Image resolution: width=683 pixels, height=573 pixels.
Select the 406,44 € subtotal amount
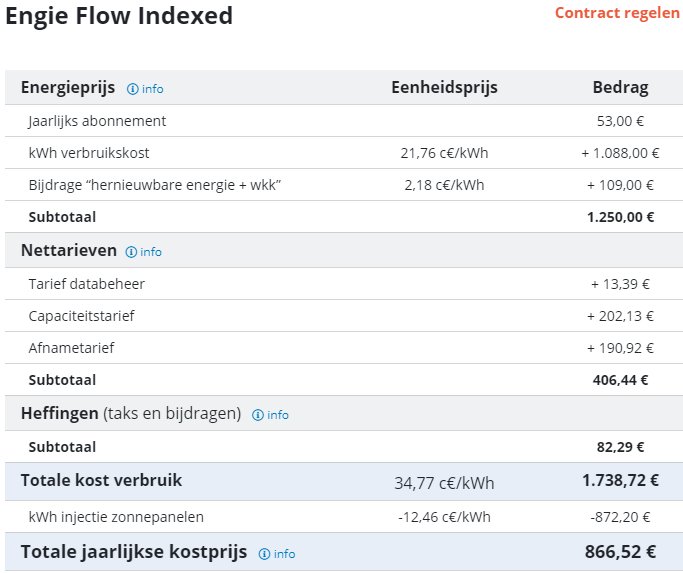coord(620,380)
